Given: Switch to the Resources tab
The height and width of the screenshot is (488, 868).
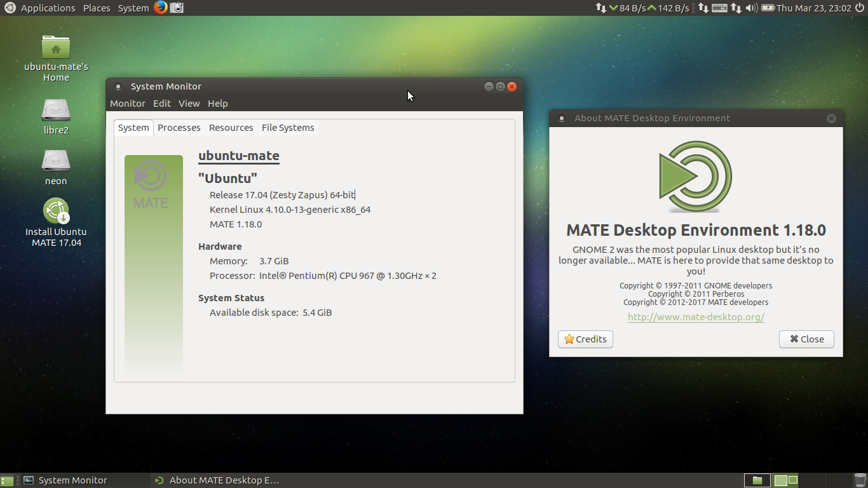Looking at the screenshot, I should click(231, 128).
